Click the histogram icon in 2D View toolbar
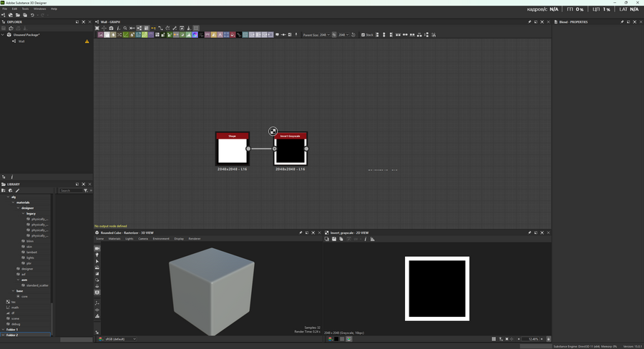 tap(372, 239)
